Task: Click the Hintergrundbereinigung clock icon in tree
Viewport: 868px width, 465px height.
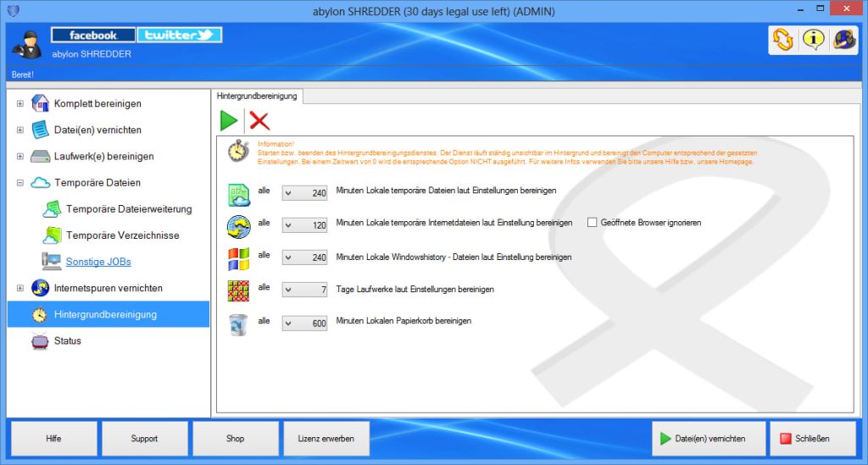Action: pyautogui.click(x=39, y=314)
